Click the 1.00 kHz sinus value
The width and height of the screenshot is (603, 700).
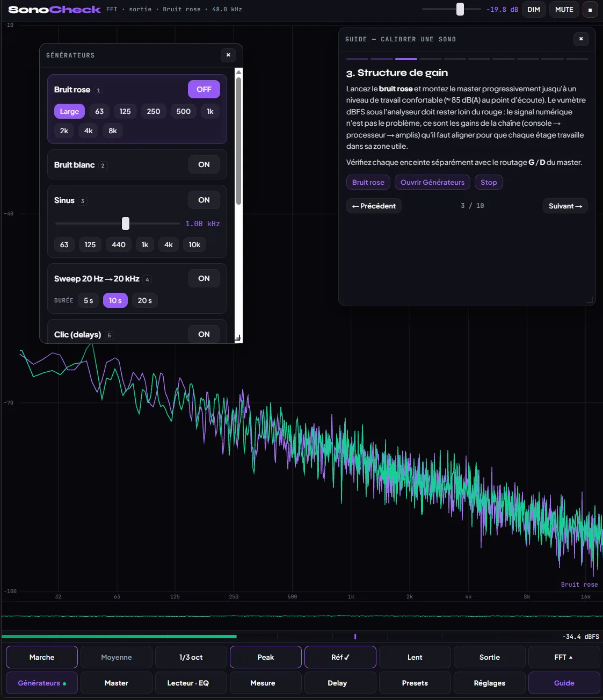[202, 223]
